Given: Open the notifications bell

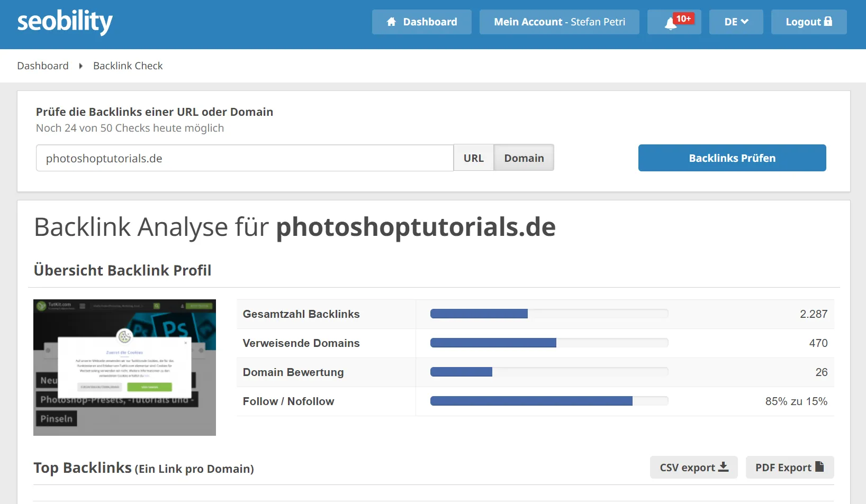Looking at the screenshot, I should (671, 23).
